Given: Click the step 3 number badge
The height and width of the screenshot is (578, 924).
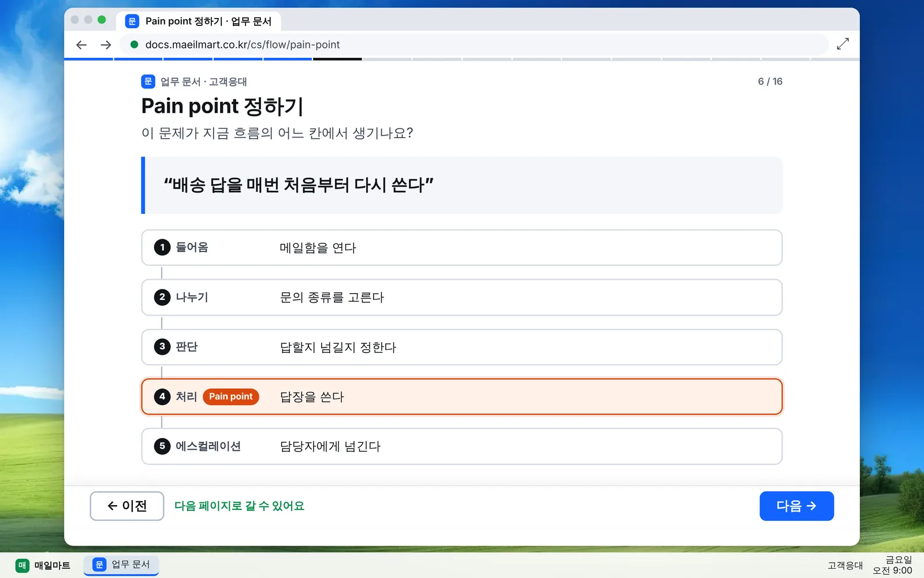Looking at the screenshot, I should 162,347.
